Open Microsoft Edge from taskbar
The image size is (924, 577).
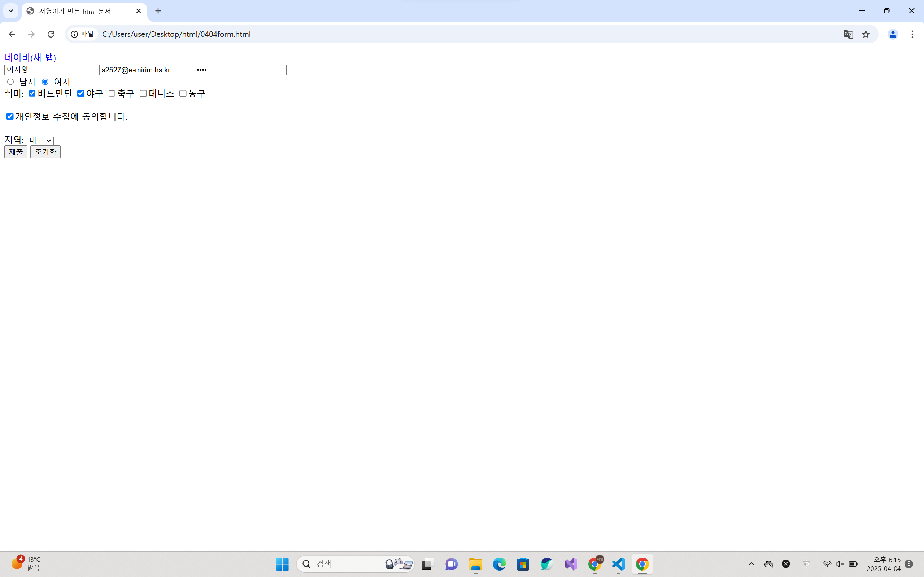coord(499,564)
